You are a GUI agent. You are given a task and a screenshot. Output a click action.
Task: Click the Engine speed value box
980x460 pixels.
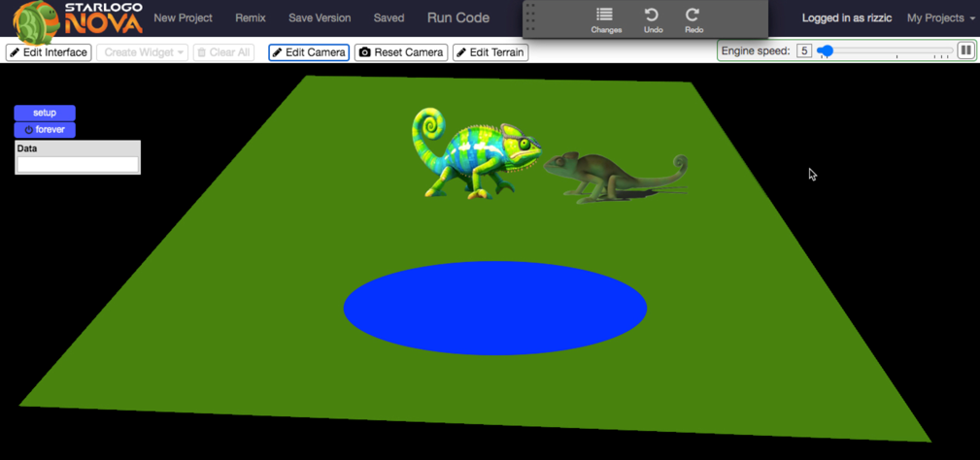804,51
